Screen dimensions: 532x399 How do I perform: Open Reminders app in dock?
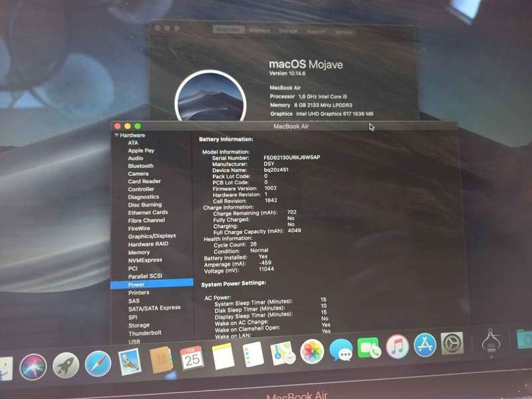pos(253,354)
